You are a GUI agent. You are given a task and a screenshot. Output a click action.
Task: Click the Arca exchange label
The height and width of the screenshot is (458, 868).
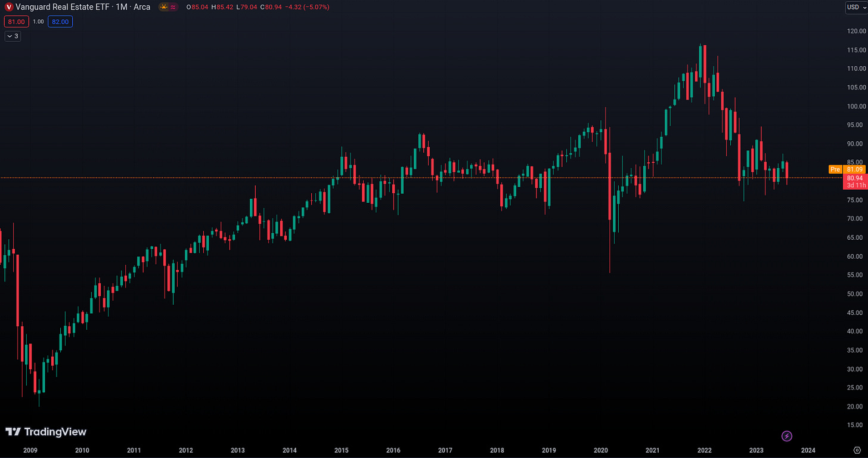click(x=142, y=7)
